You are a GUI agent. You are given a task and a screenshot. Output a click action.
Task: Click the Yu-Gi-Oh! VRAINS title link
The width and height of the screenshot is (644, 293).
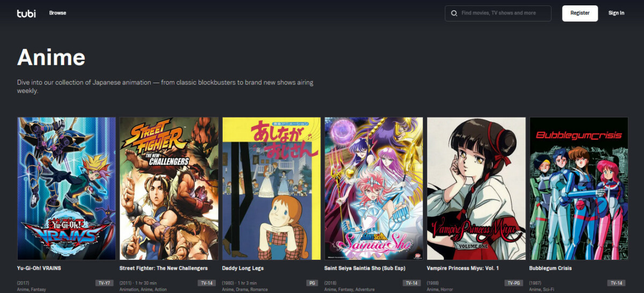point(43,268)
